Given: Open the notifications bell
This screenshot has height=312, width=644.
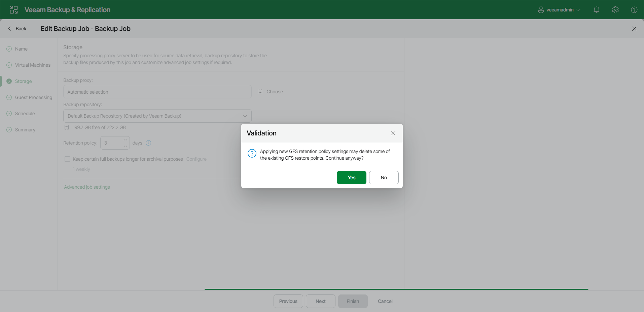Looking at the screenshot, I should pos(597,10).
